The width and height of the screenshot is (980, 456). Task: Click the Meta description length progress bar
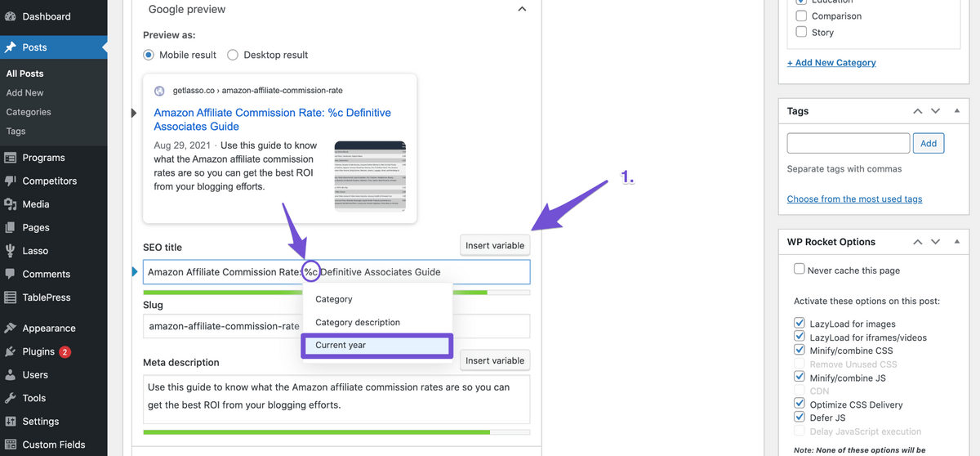click(x=336, y=431)
